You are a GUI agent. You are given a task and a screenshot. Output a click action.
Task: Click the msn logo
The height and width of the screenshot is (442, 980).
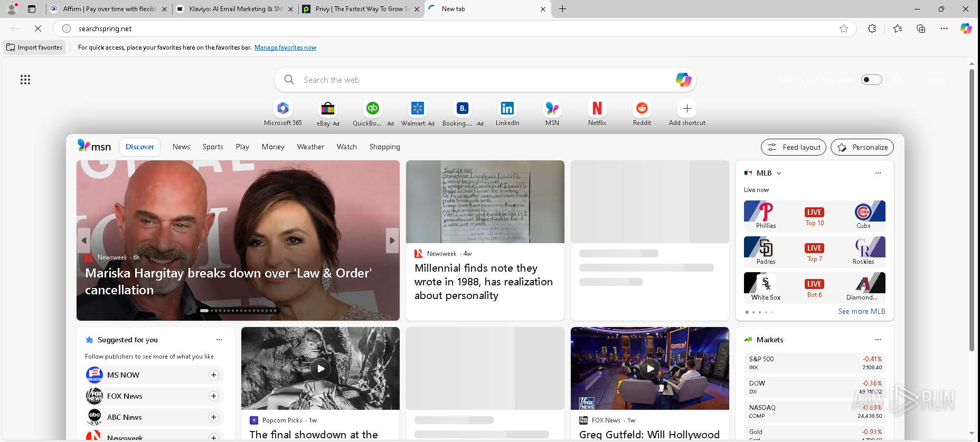pyautogui.click(x=94, y=146)
